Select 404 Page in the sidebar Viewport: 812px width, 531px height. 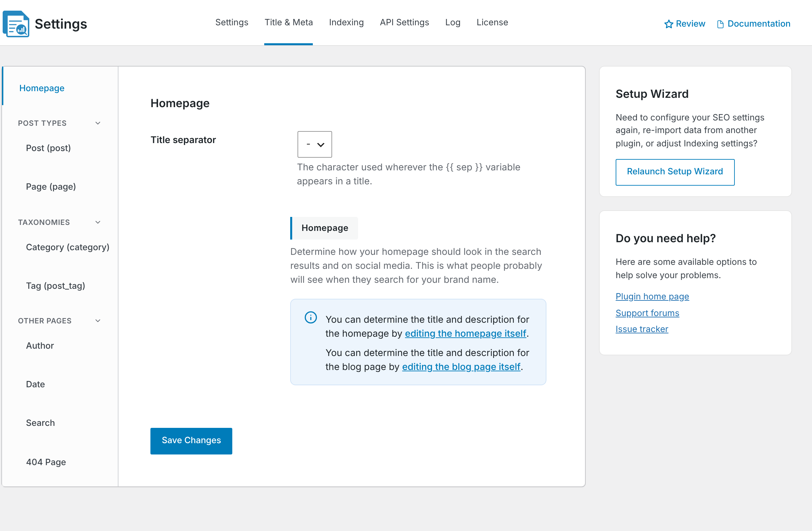pos(46,462)
